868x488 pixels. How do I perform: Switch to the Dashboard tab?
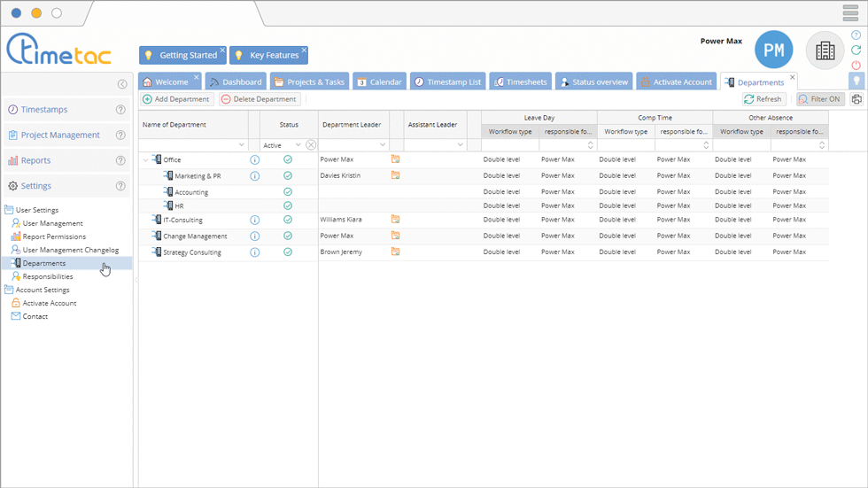(236, 81)
